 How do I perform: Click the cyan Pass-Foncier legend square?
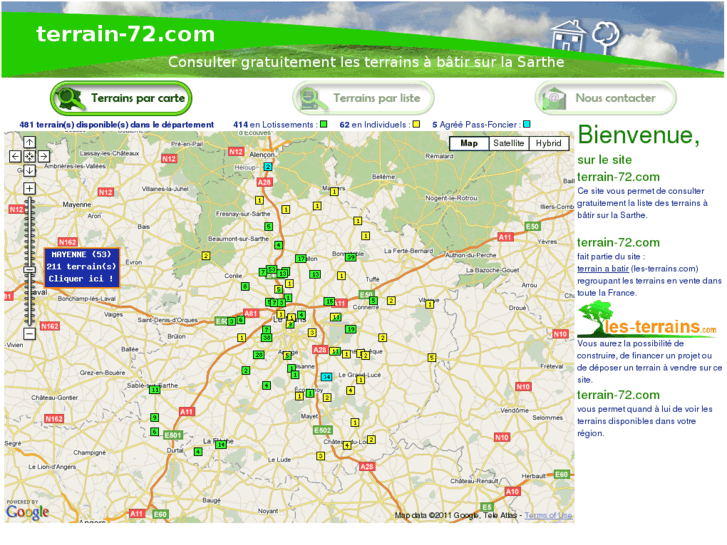pos(527,124)
